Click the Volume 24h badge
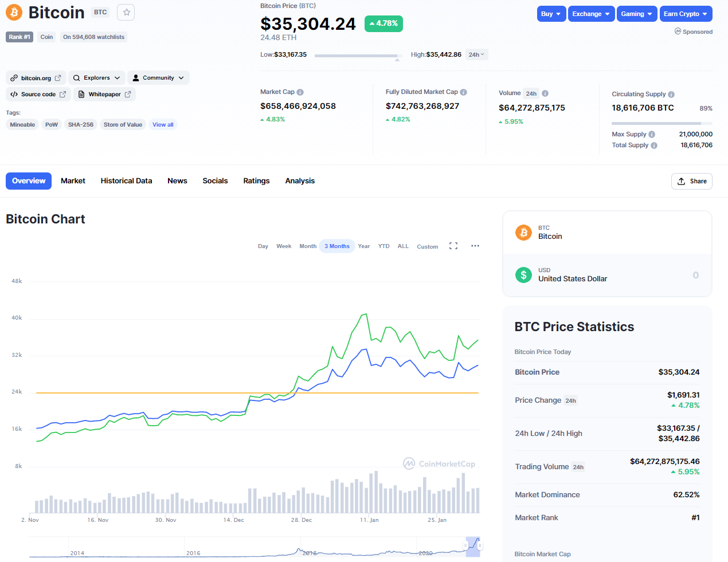The image size is (728, 562). tap(531, 93)
